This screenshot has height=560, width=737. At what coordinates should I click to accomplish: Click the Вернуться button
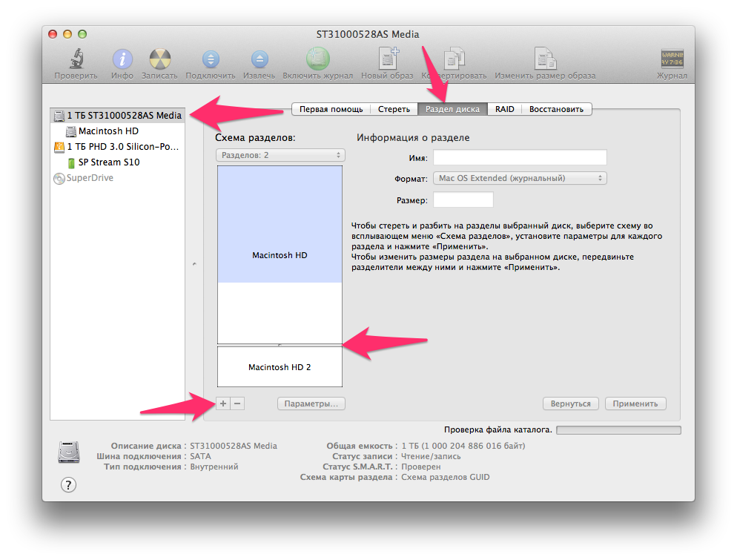click(571, 403)
